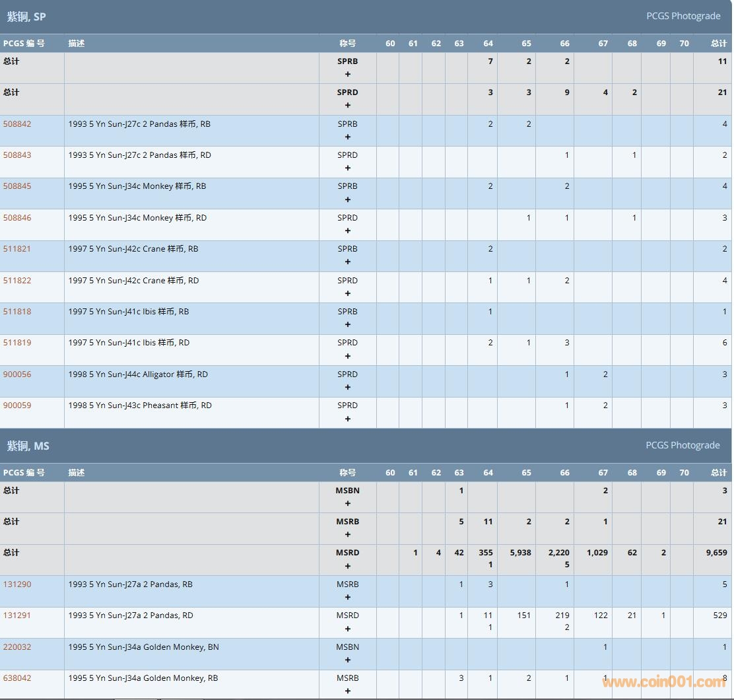
Task: Expand plus sign for 1993 Pandas MSRB row
Action: click(x=348, y=598)
